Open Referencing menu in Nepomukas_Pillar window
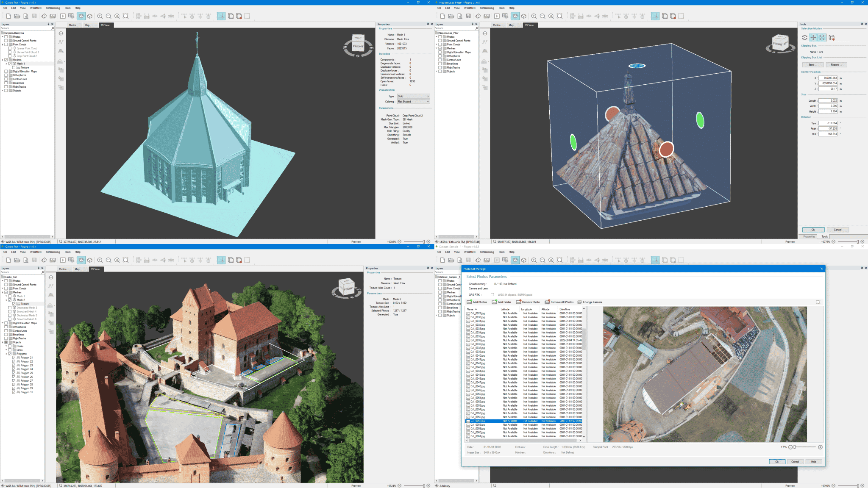Image resolution: width=868 pixels, height=488 pixels. (x=487, y=8)
